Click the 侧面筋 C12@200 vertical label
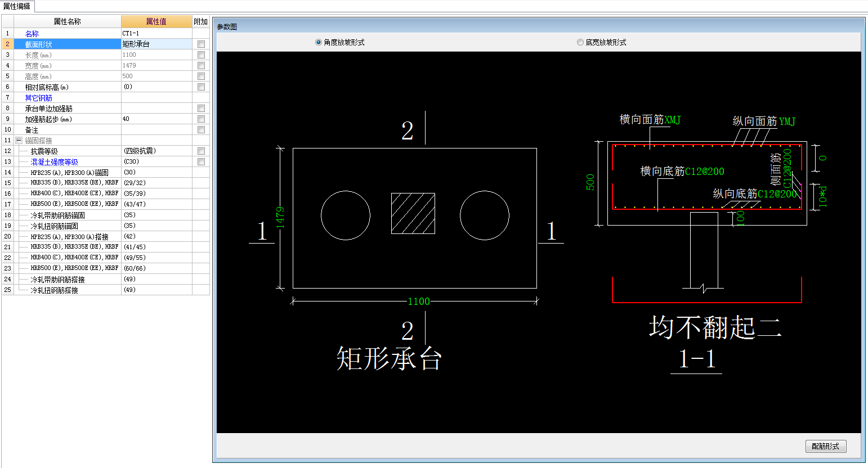 pos(788,168)
